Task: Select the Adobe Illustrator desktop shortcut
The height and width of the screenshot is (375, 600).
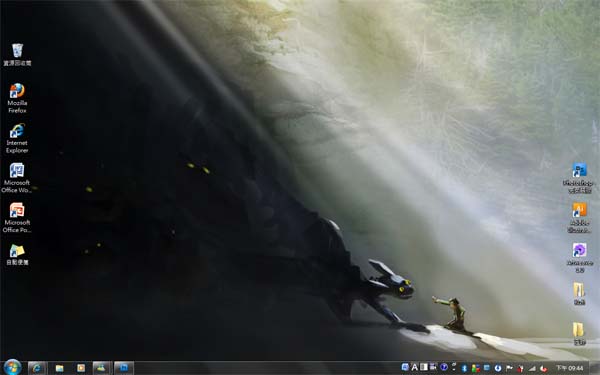Action: (579, 218)
